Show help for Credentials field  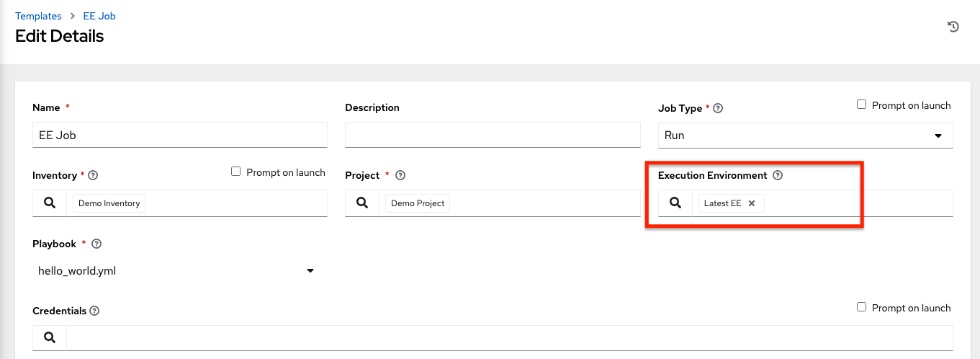(x=95, y=311)
